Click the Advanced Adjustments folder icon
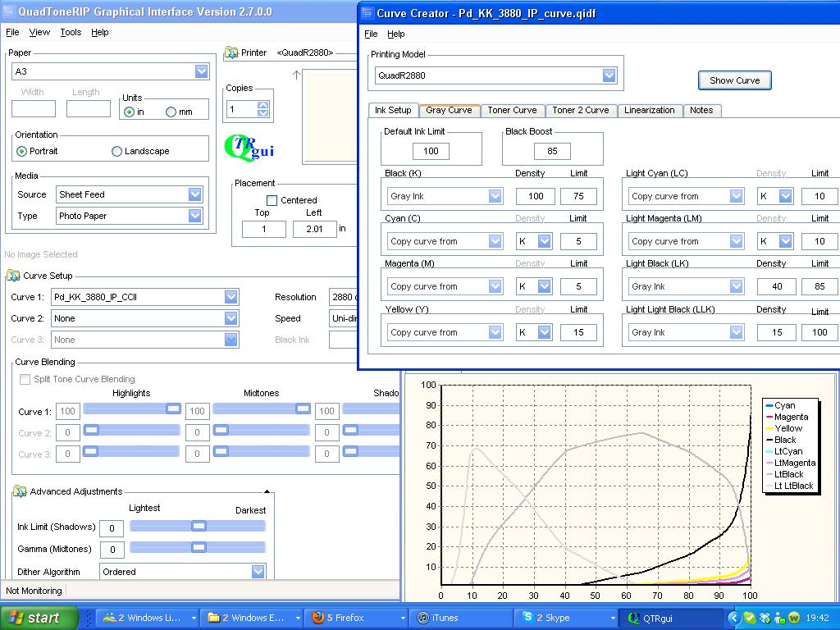 pyautogui.click(x=20, y=491)
